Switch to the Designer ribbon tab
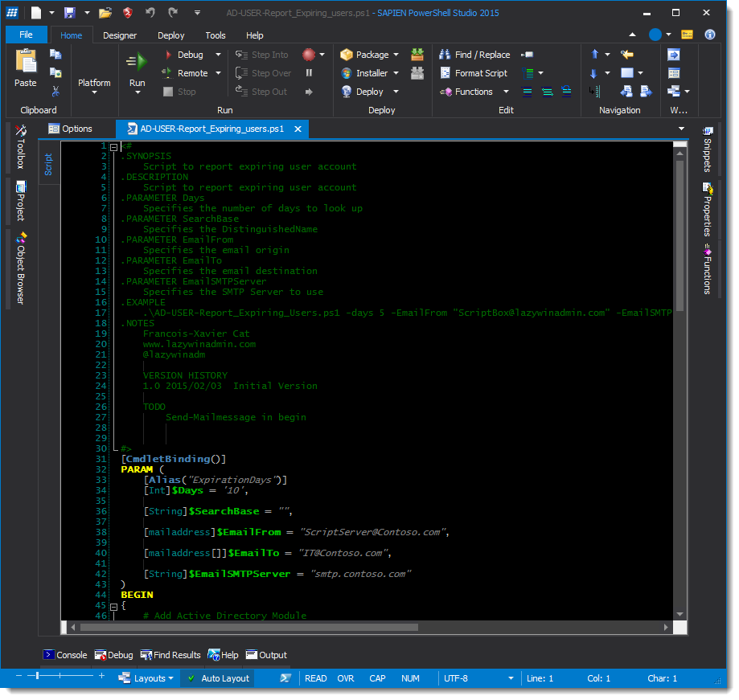 click(x=119, y=35)
